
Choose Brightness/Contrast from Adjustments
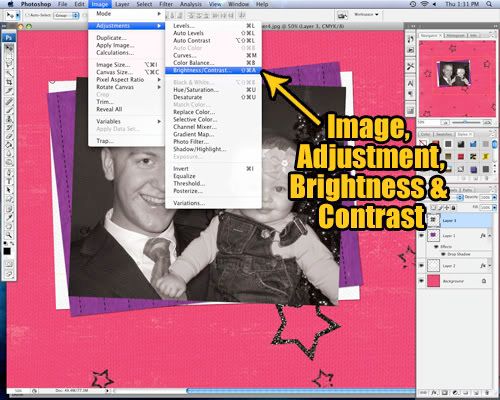[x=213, y=70]
